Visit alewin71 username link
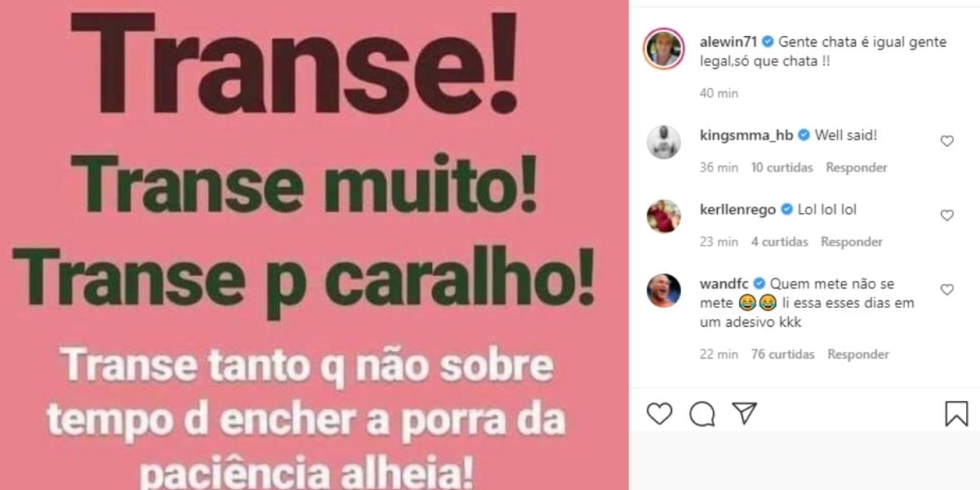 728,42
